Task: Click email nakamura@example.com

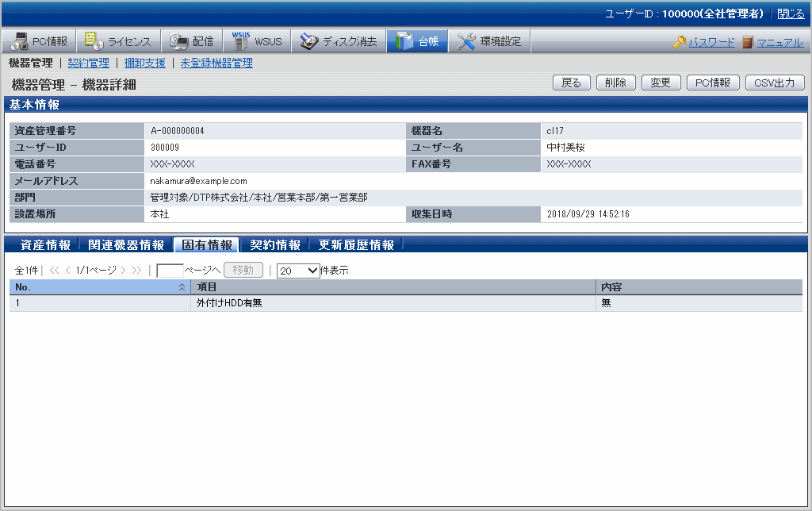Action: click(198, 181)
